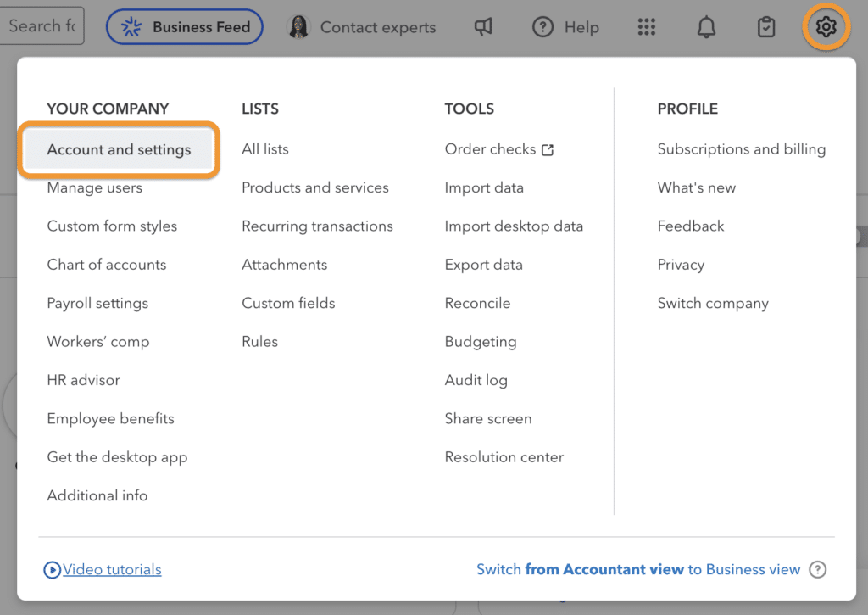Select Custom form styles

[x=112, y=226]
